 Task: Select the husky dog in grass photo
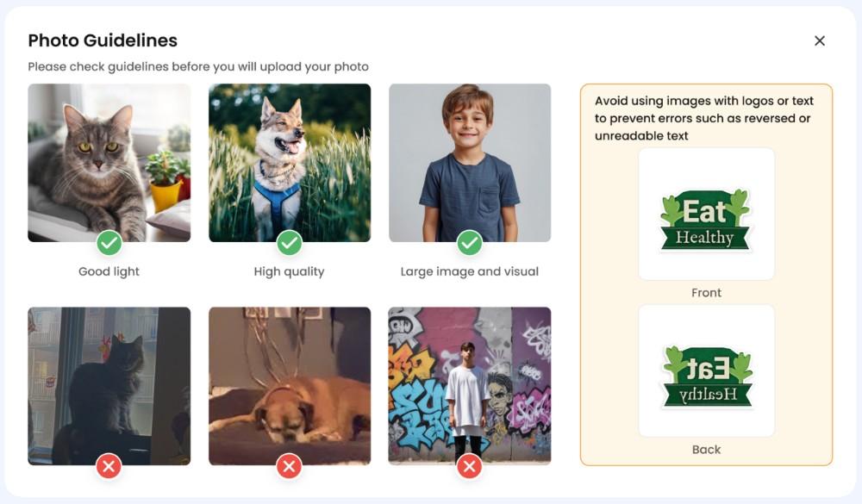(x=290, y=159)
